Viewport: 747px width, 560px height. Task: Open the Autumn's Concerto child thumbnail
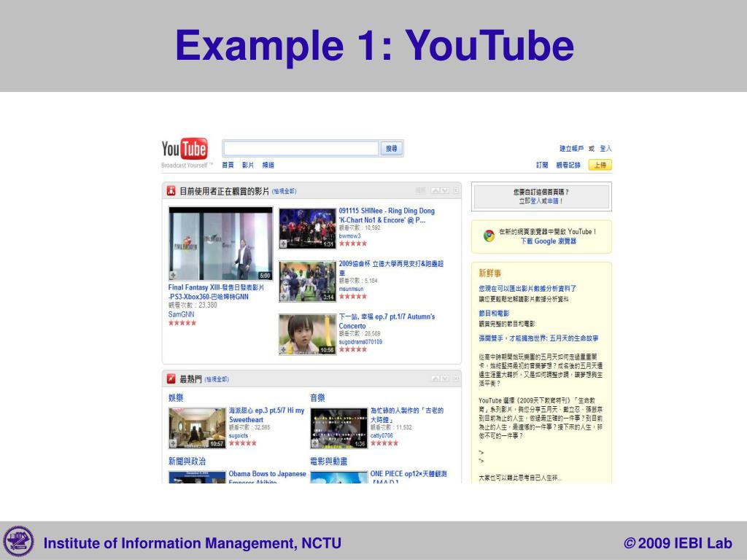click(x=307, y=334)
